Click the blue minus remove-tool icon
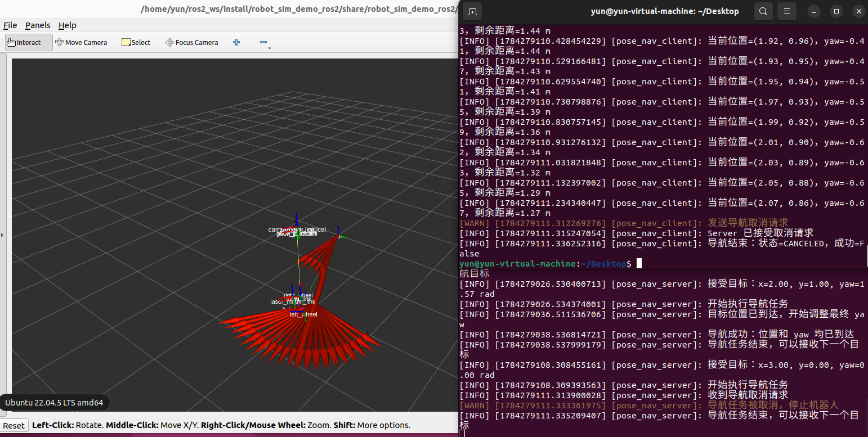The width and height of the screenshot is (868, 437). (x=263, y=42)
